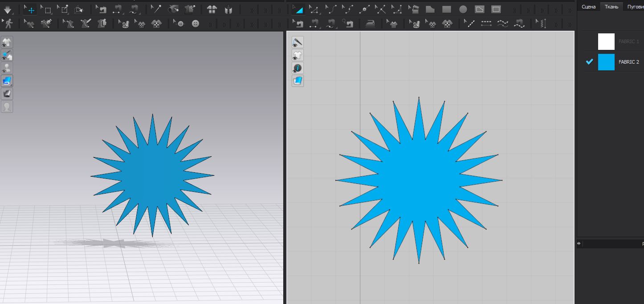Toggle the checkmark beside FABRIC 2
Viewport: 644px width, 304px height.
click(x=589, y=62)
